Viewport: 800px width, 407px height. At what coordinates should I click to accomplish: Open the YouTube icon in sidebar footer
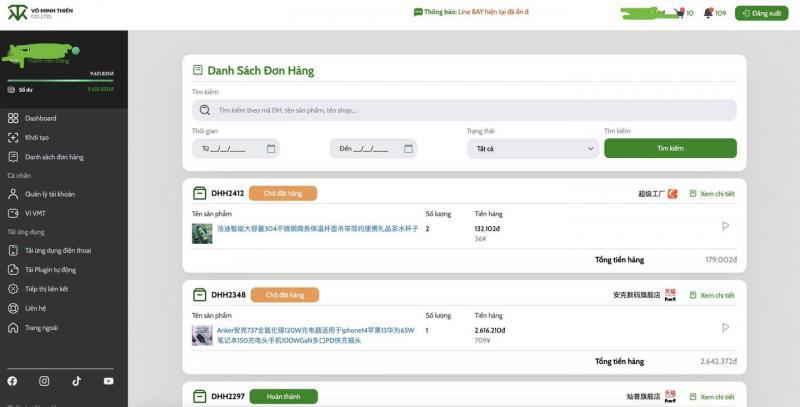tap(108, 381)
